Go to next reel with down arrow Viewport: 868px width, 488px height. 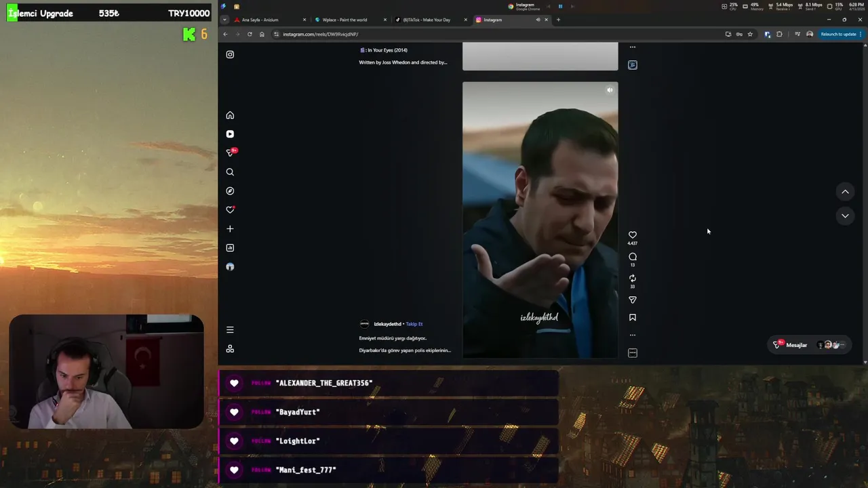coord(845,216)
